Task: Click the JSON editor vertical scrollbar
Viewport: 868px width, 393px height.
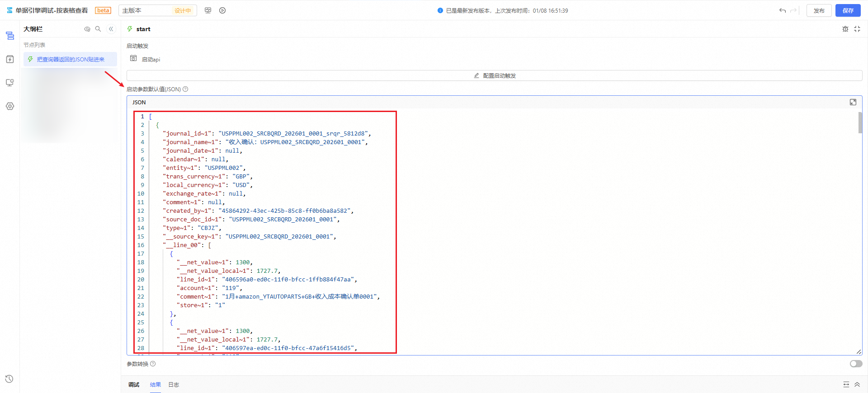Action: tap(860, 123)
